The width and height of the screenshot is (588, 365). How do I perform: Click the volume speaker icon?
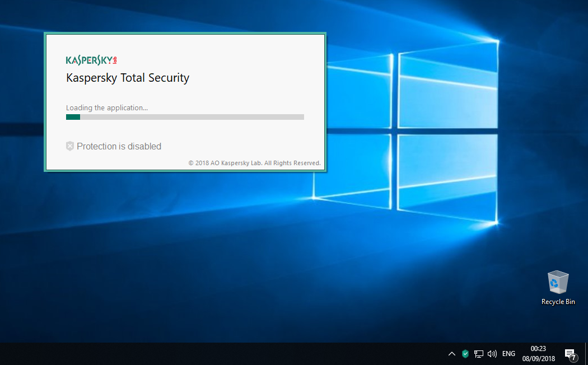pyautogui.click(x=492, y=353)
